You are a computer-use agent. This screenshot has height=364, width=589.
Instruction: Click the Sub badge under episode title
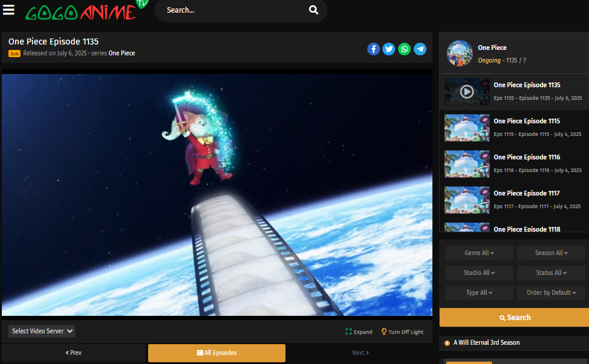(14, 54)
